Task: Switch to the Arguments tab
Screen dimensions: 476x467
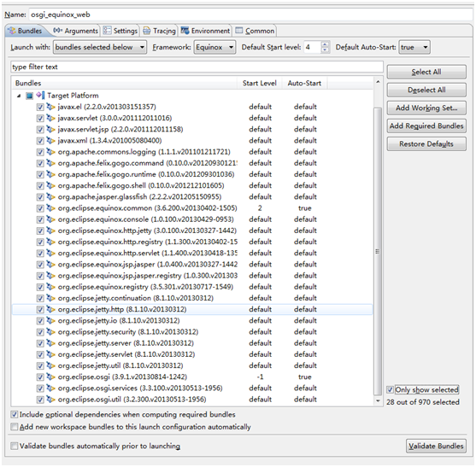Action: (75, 31)
